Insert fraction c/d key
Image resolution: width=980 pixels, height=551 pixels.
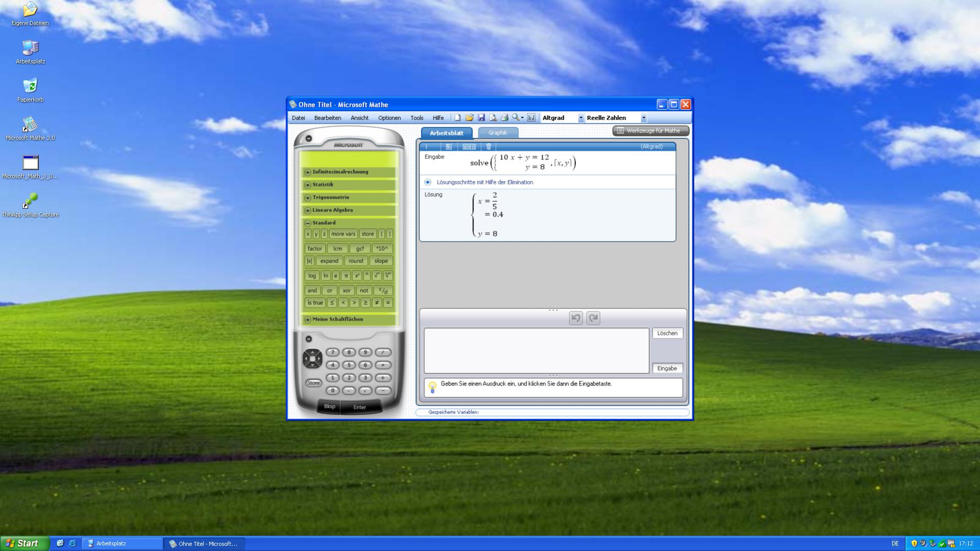pos(383,291)
